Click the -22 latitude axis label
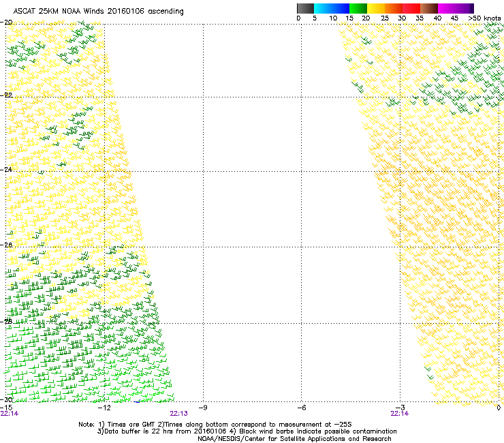 tap(6, 95)
